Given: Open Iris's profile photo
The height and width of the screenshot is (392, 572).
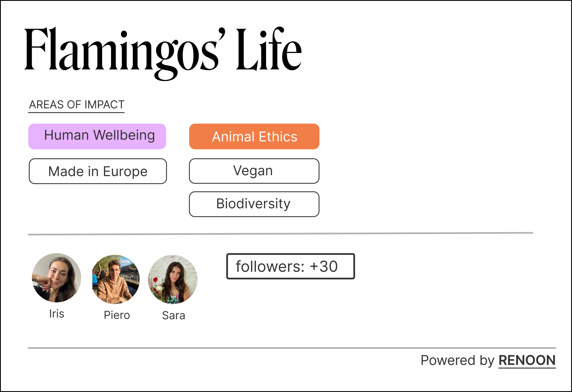Looking at the screenshot, I should 57,278.
